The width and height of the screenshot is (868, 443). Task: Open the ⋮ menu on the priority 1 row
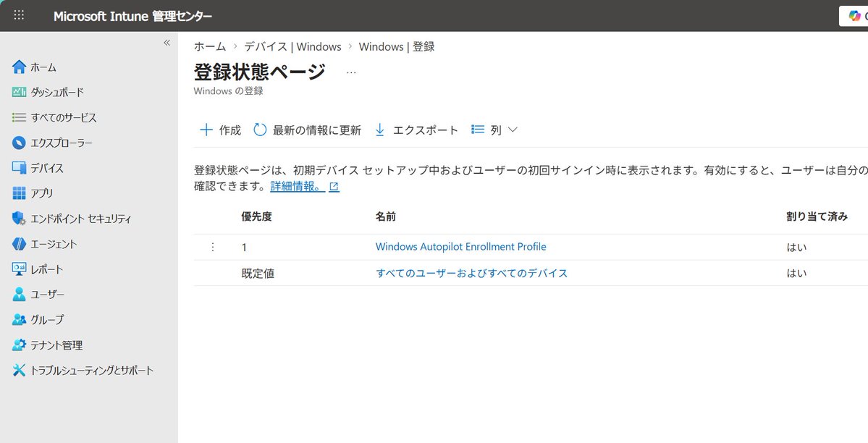[212, 247]
